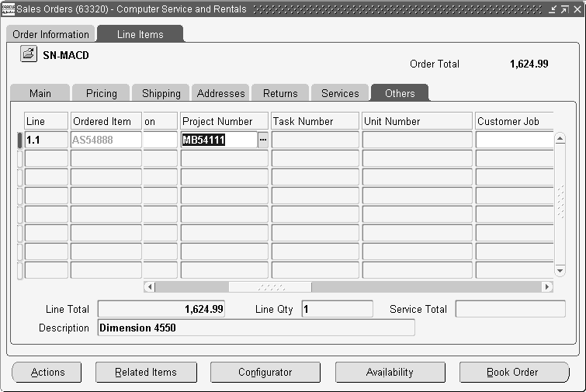Maximize the Sales Orders window
Image resolution: width=586 pixels, height=392 pixels.
pyautogui.click(x=565, y=9)
